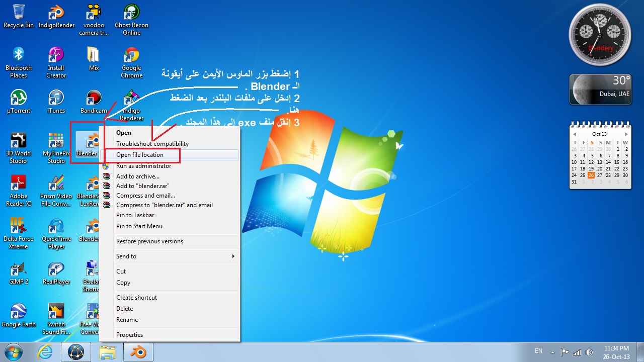Viewport: 644px width, 362px height.
Task: Switch to Blender on the taskbar
Action: click(138, 352)
